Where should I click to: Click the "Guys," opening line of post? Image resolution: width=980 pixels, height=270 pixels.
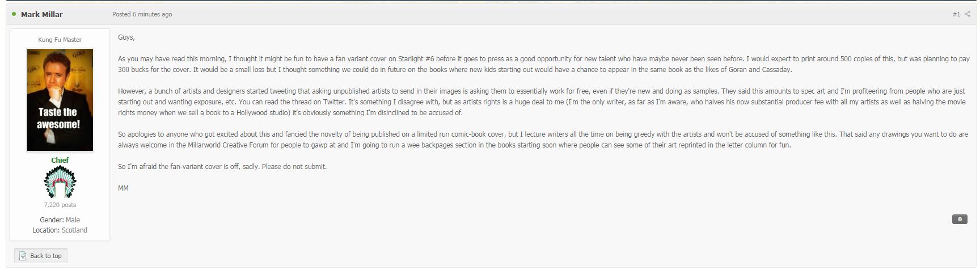(126, 37)
